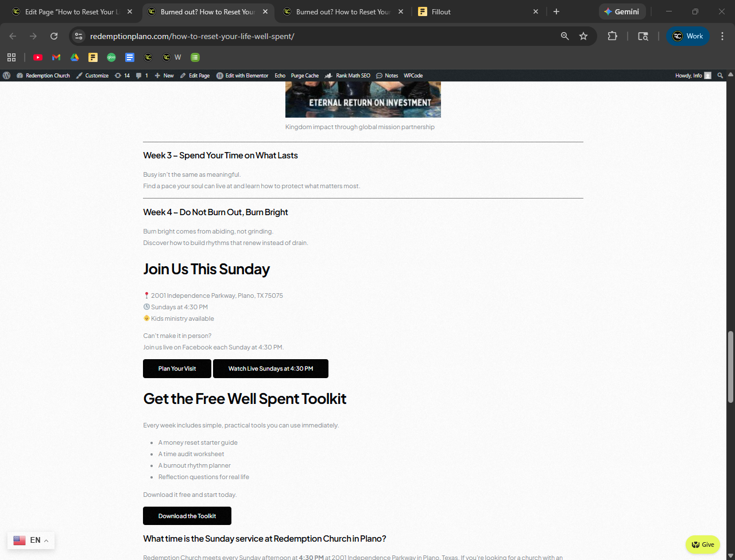735x560 pixels.
Task: Open the Gmail bookmark
Action: tap(56, 57)
